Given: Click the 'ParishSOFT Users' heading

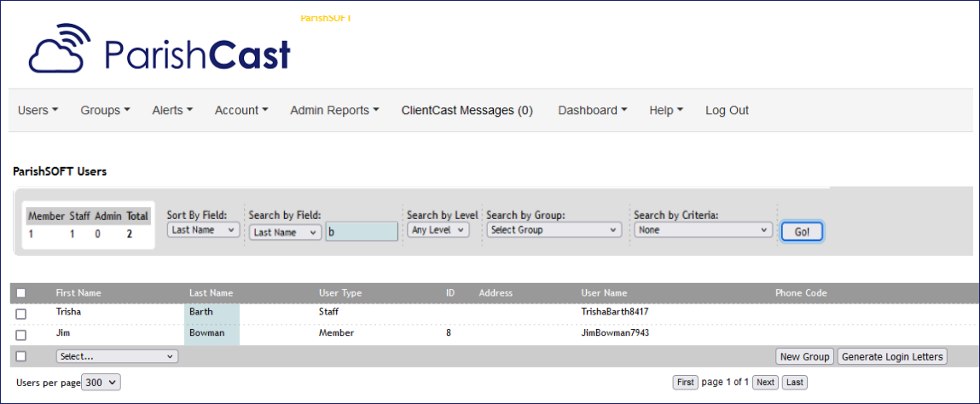Looking at the screenshot, I should (x=60, y=171).
